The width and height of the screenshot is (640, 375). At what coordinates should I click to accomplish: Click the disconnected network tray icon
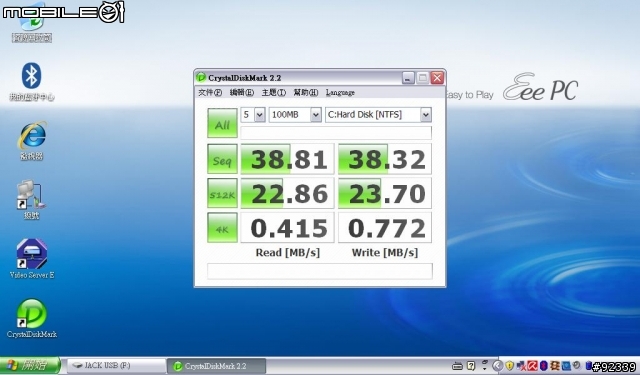pos(520,366)
